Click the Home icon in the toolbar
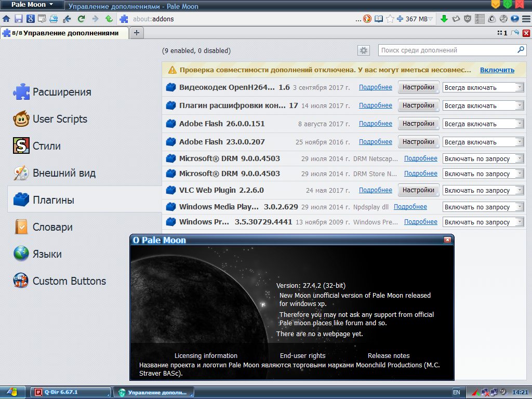Screen dimensions: 532x399 (x=6, y=19)
